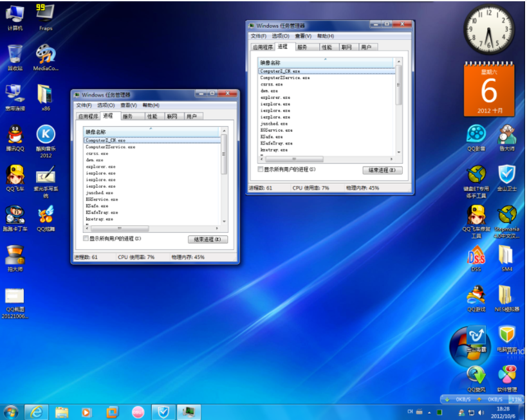Open the 紫光手写系统 icon
Screen dimensions: 527x420
[x=46, y=181]
